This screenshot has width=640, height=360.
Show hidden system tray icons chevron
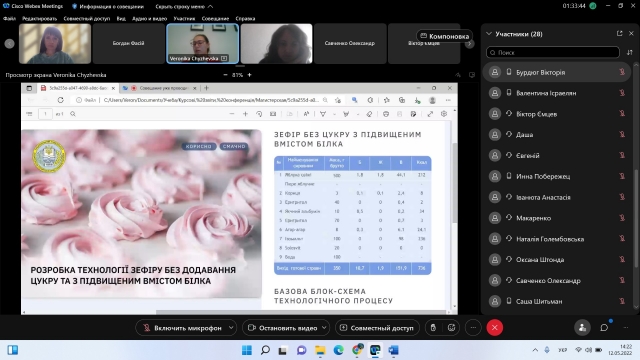535,350
